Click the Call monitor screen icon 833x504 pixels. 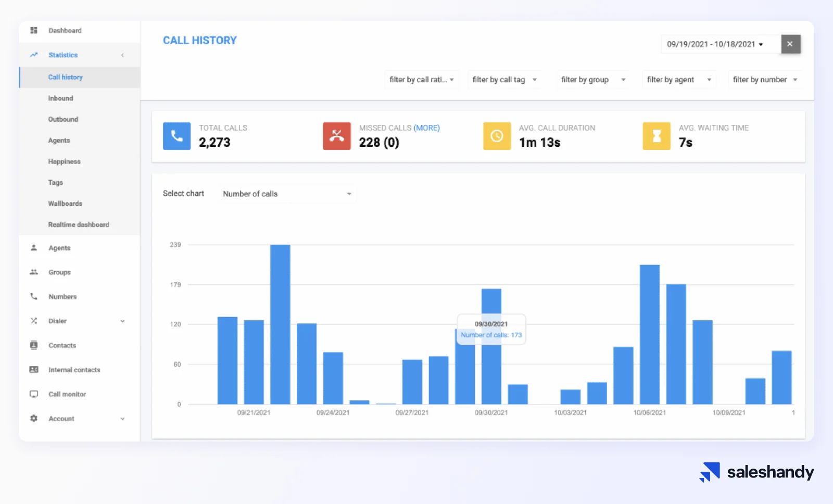34,394
